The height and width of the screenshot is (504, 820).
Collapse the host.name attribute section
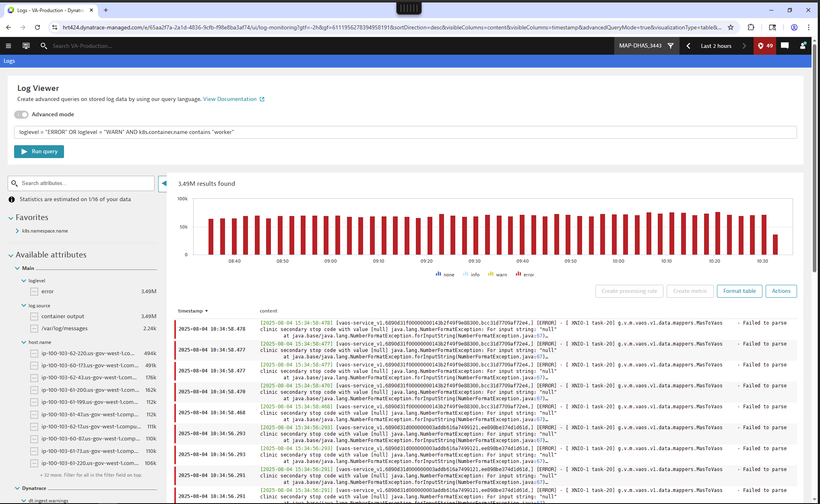tap(23, 342)
